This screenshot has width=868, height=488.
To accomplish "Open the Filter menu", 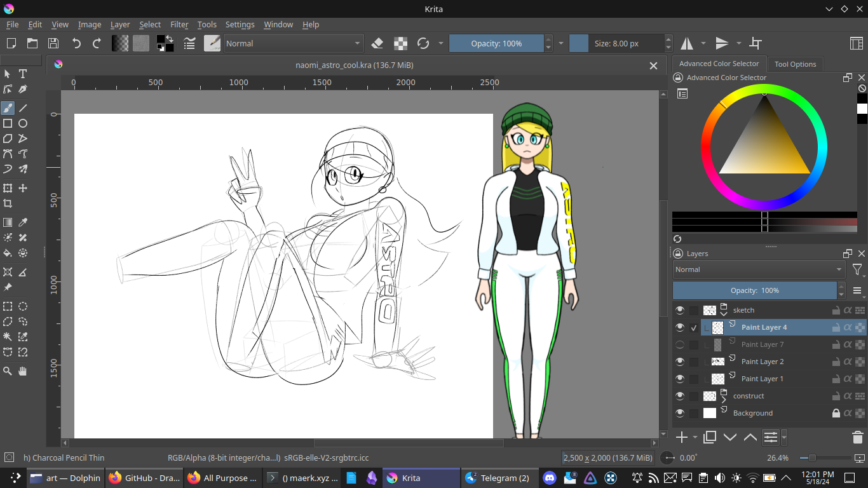I will [179, 24].
